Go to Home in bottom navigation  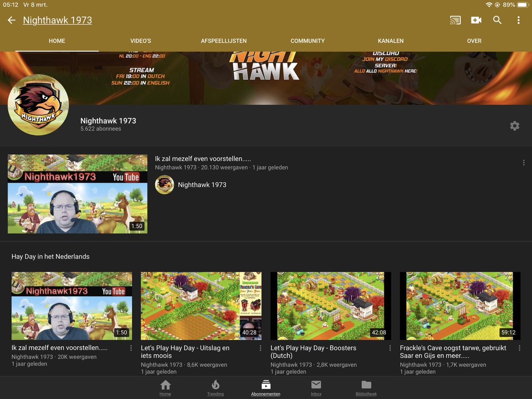[x=165, y=388]
